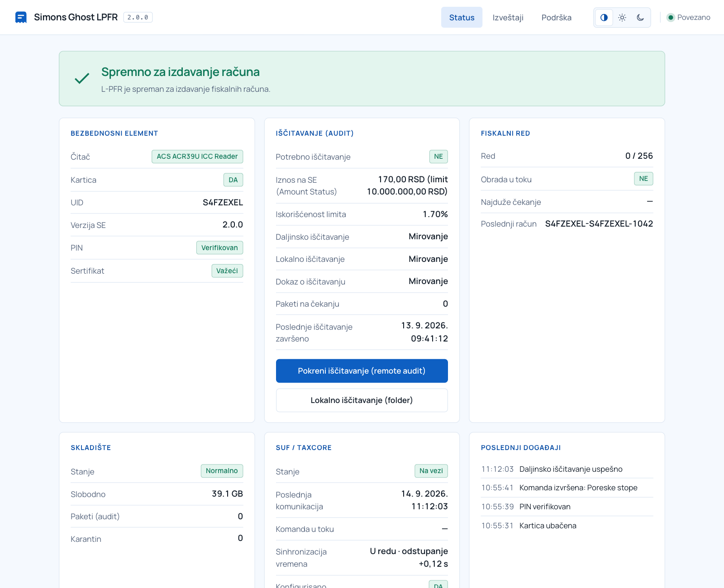Open the Izveštaji tab
The height and width of the screenshot is (588, 724).
(508, 17)
